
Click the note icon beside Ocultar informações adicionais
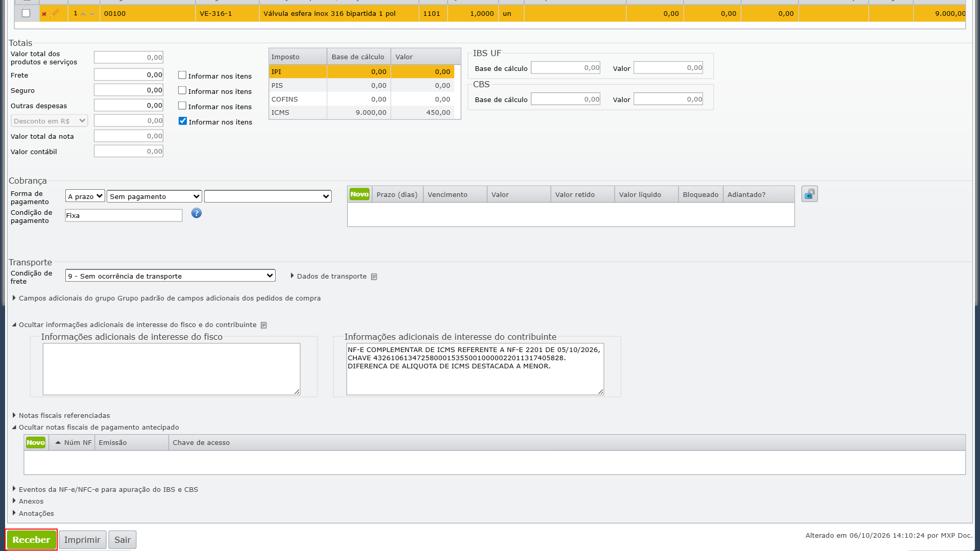click(264, 325)
